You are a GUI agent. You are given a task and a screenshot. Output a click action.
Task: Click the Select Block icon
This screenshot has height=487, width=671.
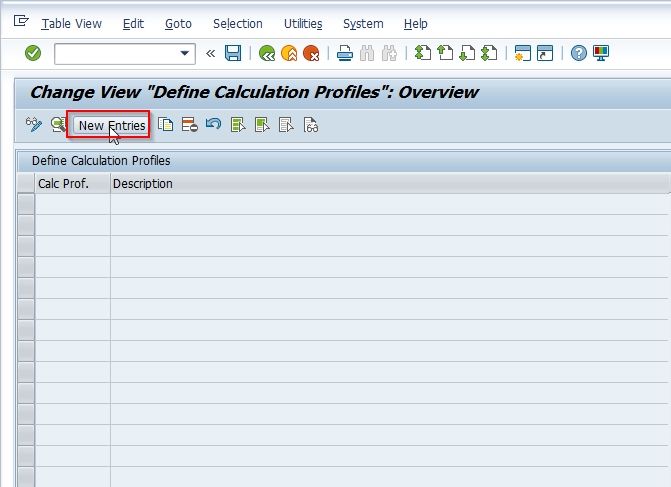[262, 125]
